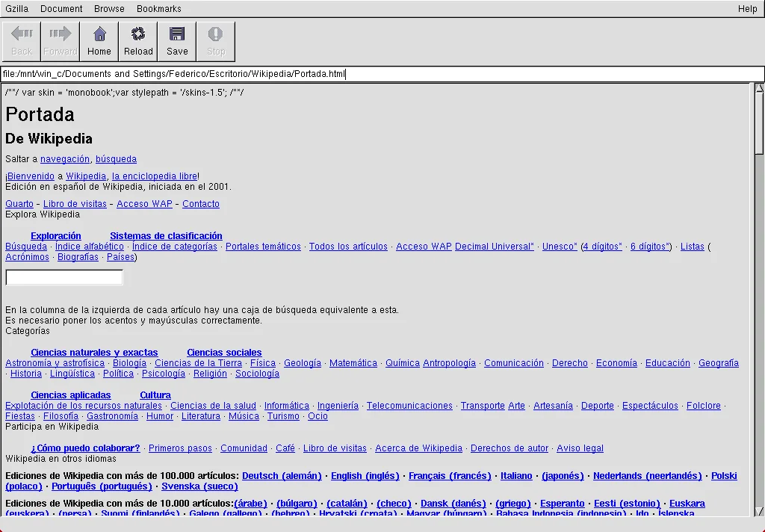Open Acerca de Wikipedia link
Screen dimensions: 765x532
(x=418, y=448)
